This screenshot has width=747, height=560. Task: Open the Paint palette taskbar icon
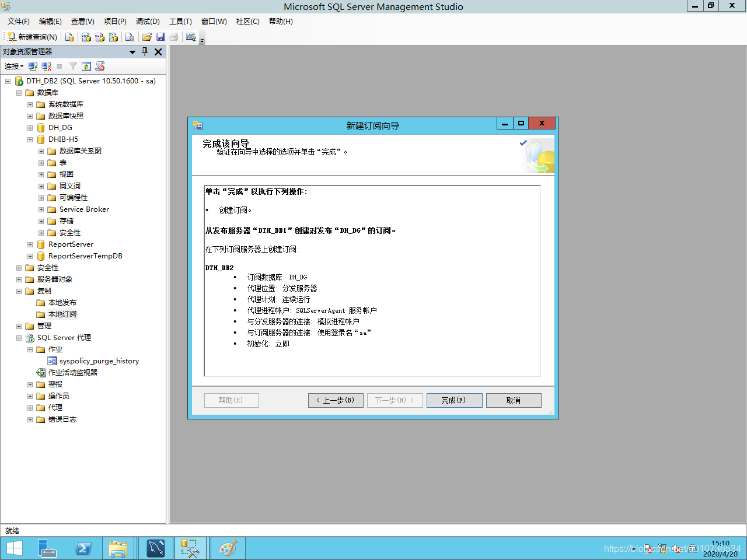tap(228, 548)
